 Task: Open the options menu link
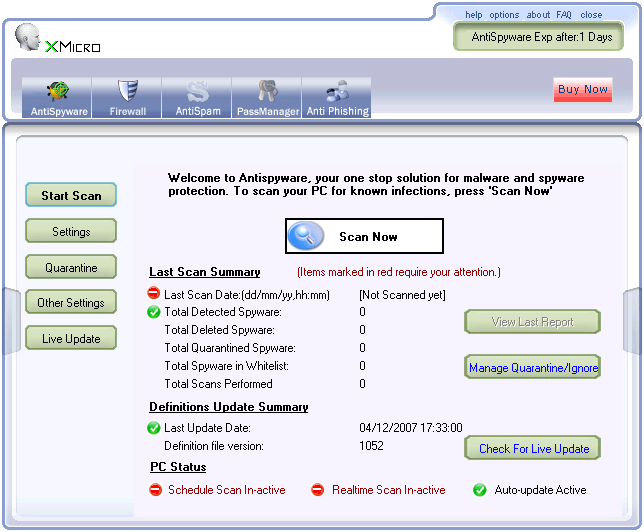504,15
